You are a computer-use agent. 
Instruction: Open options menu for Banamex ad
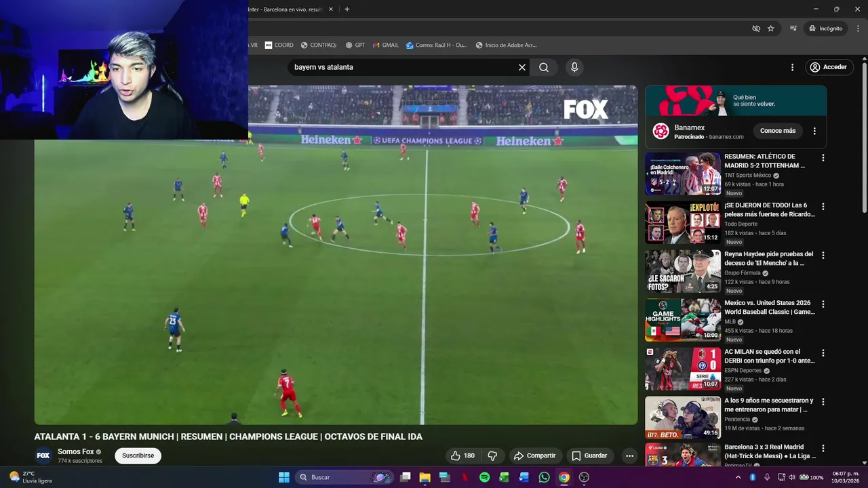814,131
